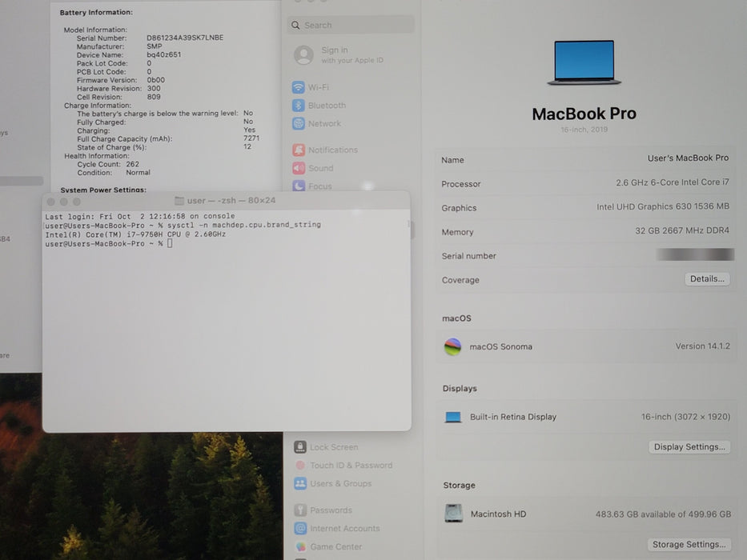The width and height of the screenshot is (747, 560).
Task: Open Lock Screen icon in sidebar
Action: coord(300,446)
